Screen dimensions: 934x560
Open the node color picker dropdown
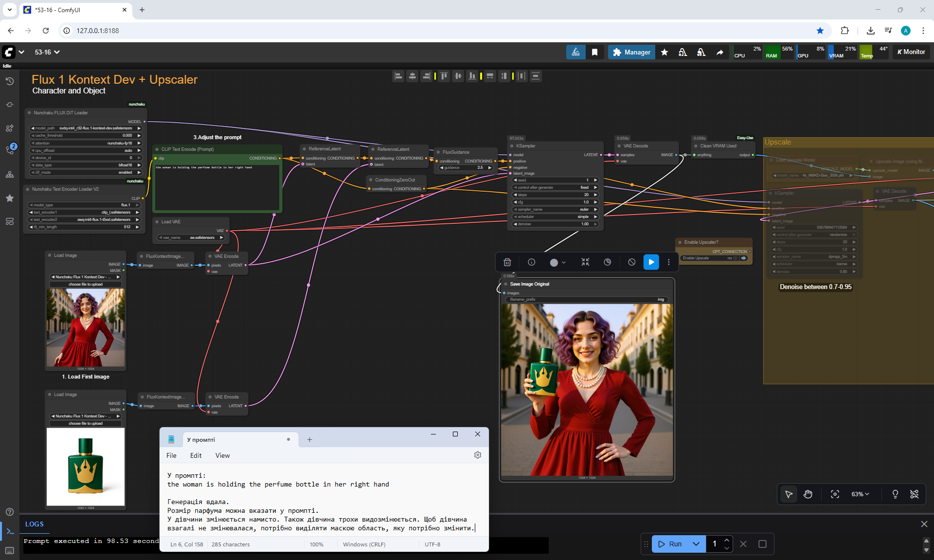coord(564,262)
